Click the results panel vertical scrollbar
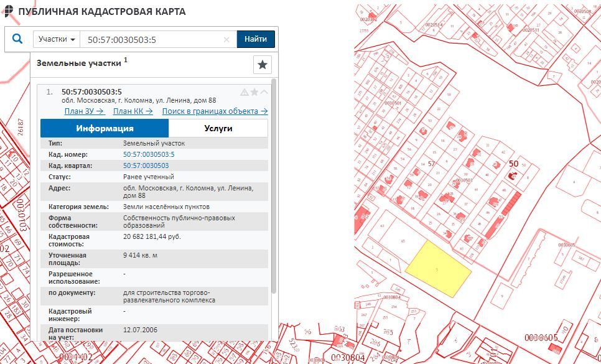The width and height of the screenshot is (601, 364). coord(274,187)
